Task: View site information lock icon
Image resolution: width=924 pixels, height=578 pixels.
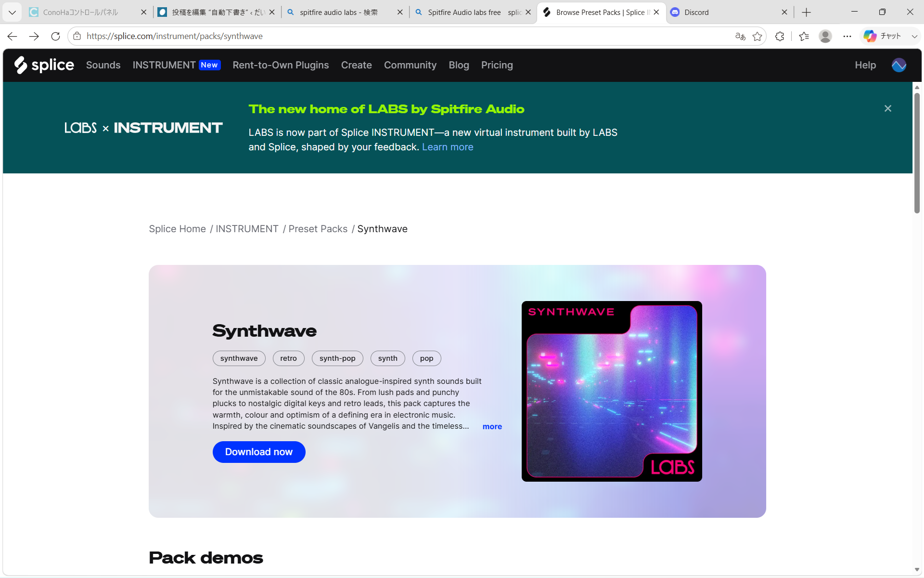Action: tap(77, 36)
